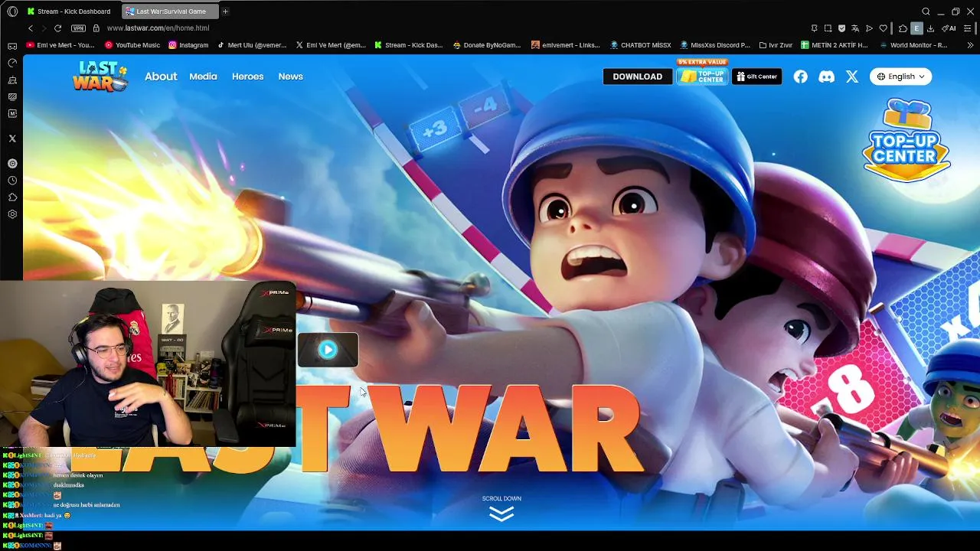Viewport: 980px width, 551px height.
Task: Open browsing history clock in sidebar
Action: [x=12, y=181]
